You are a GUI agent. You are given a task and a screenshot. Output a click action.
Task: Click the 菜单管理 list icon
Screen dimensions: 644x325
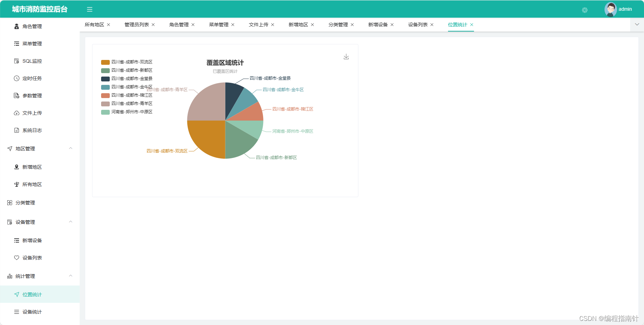pos(17,44)
